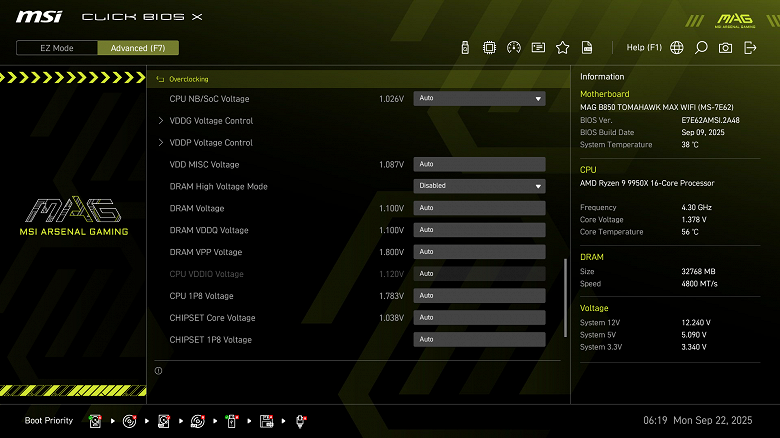This screenshot has height=438, width=780.
Task: Select the floppy disk boot device
Action: [x=266, y=421]
